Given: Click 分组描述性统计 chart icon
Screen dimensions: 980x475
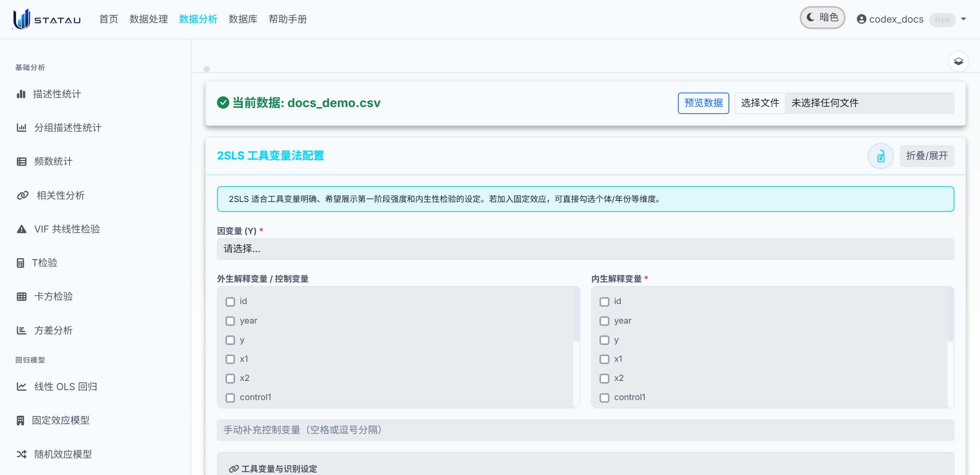Looking at the screenshot, I should (21, 128).
